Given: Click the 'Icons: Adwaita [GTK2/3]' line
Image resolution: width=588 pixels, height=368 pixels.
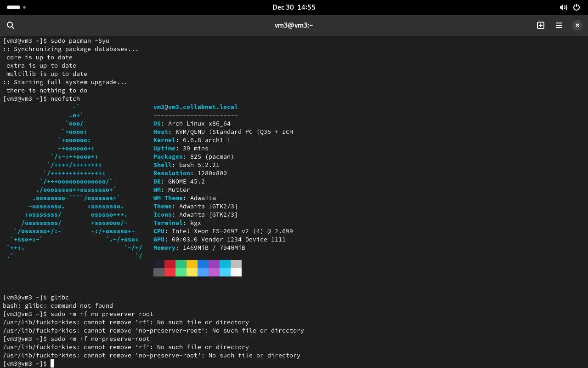Looking at the screenshot, I should (196, 215).
